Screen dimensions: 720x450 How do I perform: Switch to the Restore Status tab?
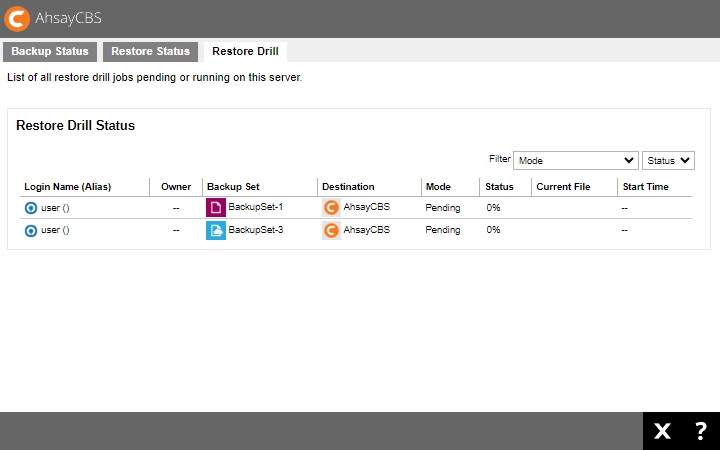[150, 52]
